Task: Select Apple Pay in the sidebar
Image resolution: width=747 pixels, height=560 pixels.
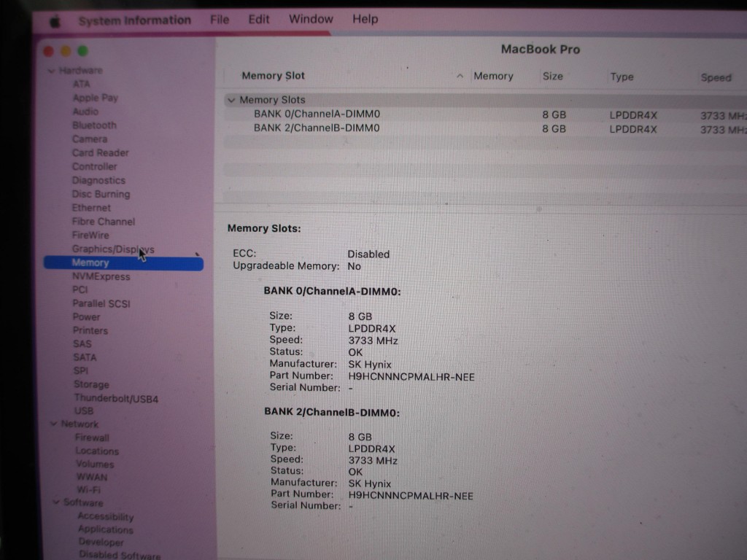Action: 96,98
